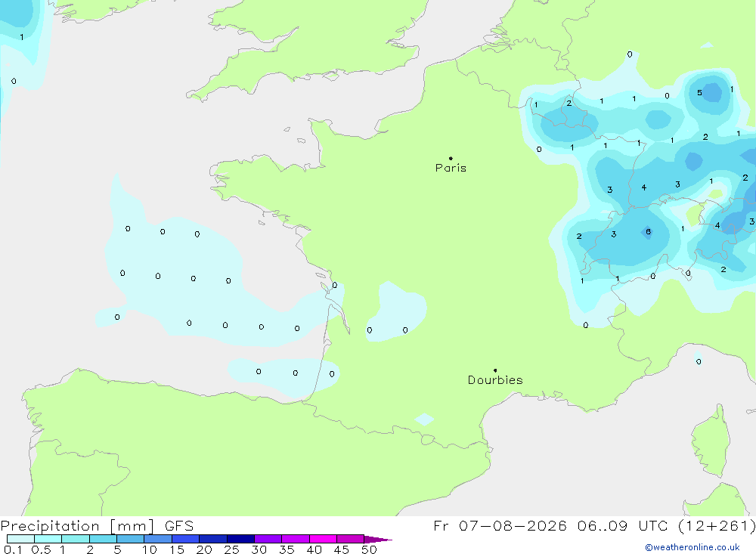Click the '(12+261)' forecast offset text
The height and width of the screenshot is (554, 756).
[717, 526]
